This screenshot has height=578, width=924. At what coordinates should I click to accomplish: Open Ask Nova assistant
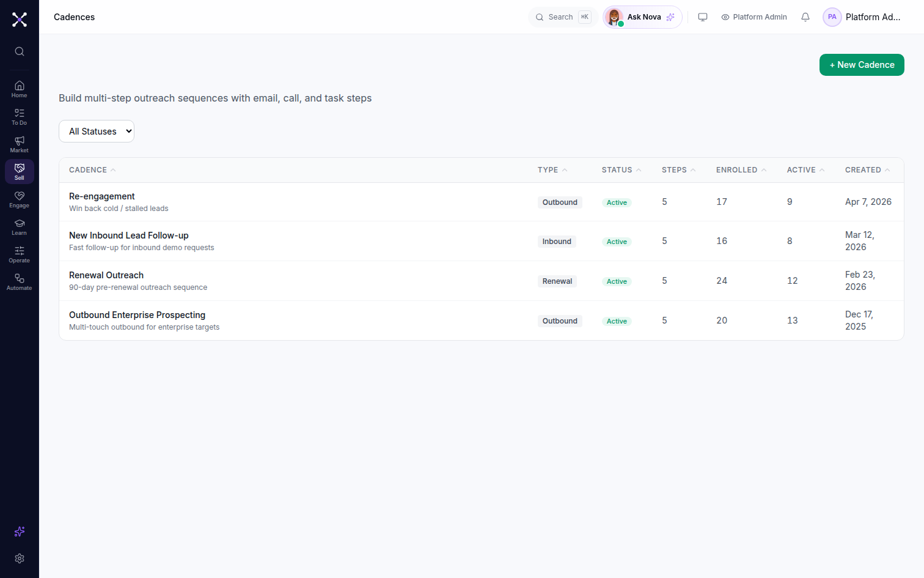pos(642,17)
